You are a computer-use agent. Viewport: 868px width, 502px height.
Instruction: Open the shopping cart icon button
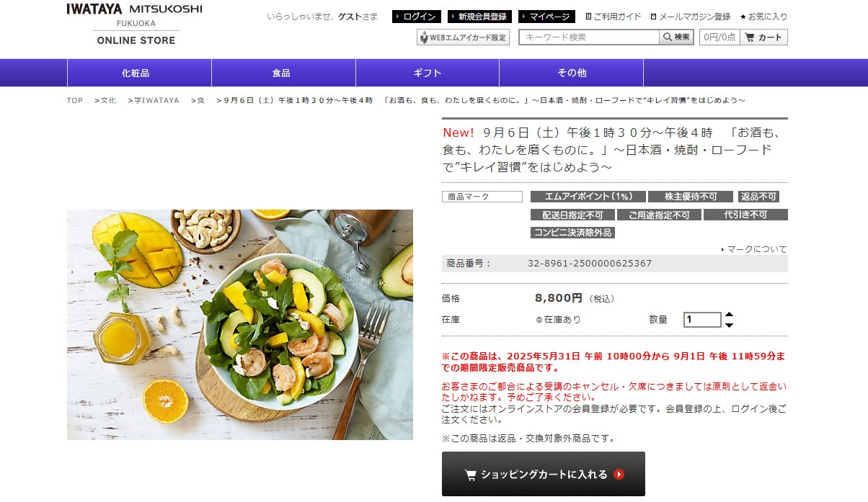(763, 37)
